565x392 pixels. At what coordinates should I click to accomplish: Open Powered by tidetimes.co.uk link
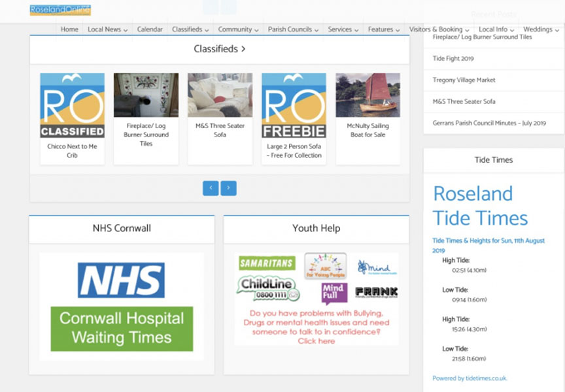click(x=470, y=378)
